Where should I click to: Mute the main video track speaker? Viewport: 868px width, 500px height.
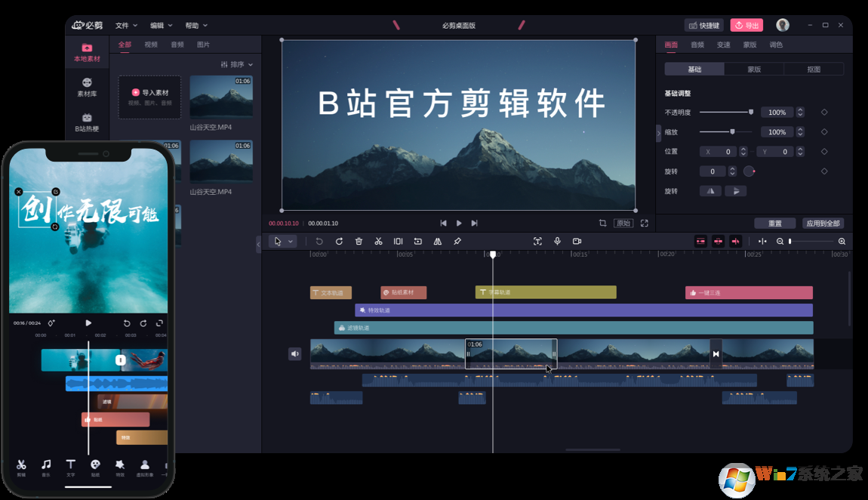295,353
